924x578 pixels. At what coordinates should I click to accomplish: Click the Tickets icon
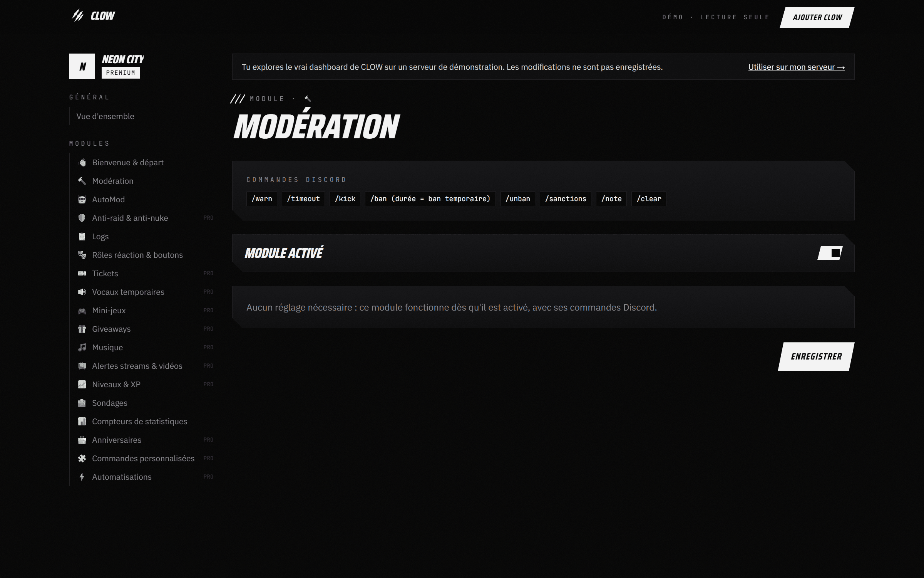pos(82,274)
